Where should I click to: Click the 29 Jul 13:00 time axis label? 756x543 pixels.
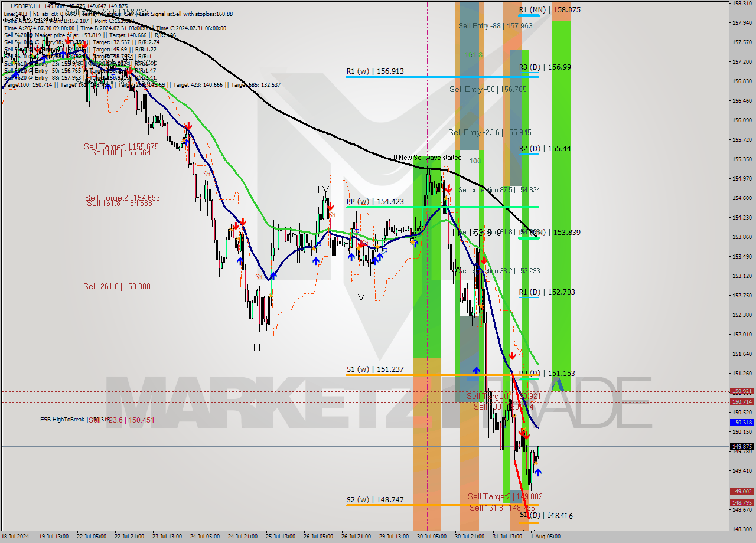pyautogui.click(x=394, y=537)
